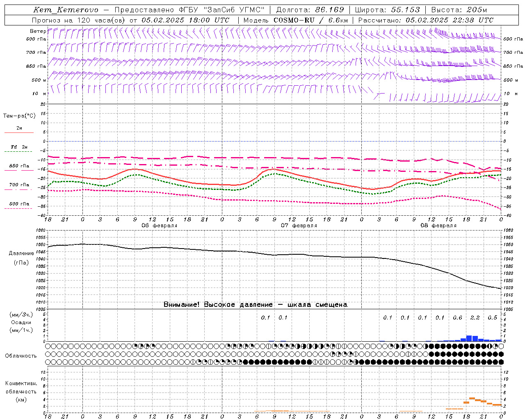This screenshot has width=525, height=420.
Task: Click the '(км)' convective cloud unit label
Action: 21,399
